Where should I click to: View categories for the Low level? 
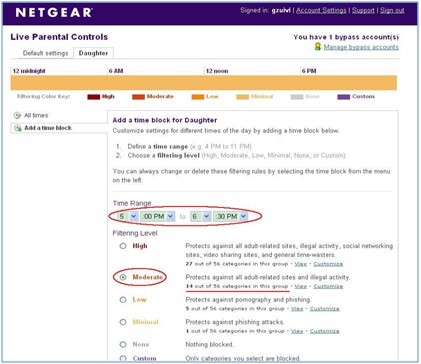pyautogui.click(x=297, y=309)
